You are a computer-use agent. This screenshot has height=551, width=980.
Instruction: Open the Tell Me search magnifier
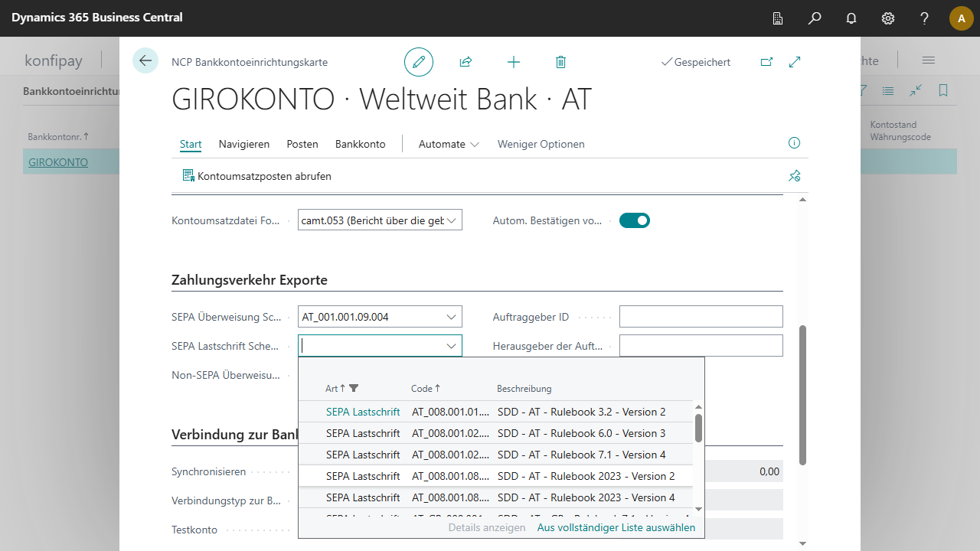pos(815,18)
